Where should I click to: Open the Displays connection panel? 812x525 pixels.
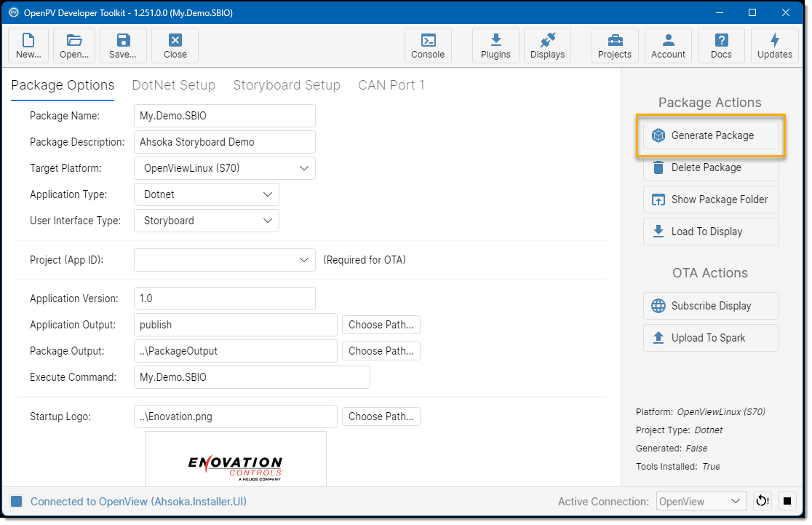(547, 46)
